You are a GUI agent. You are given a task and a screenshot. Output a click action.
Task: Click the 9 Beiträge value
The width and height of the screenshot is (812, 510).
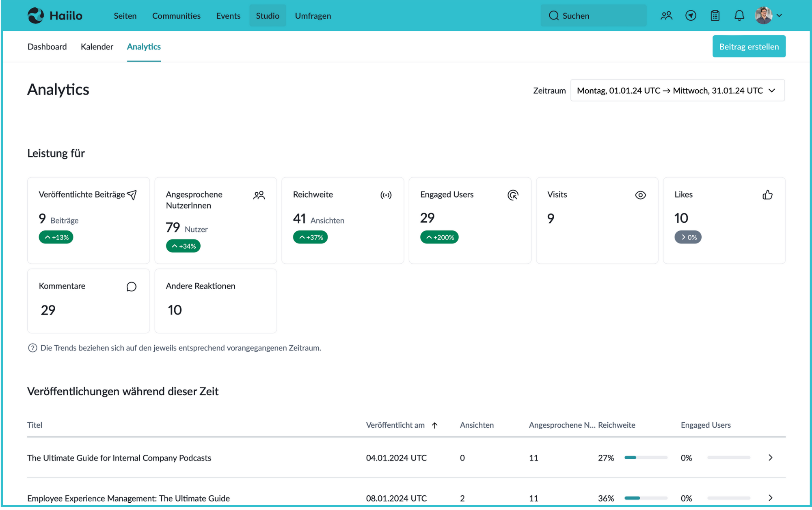(x=58, y=219)
